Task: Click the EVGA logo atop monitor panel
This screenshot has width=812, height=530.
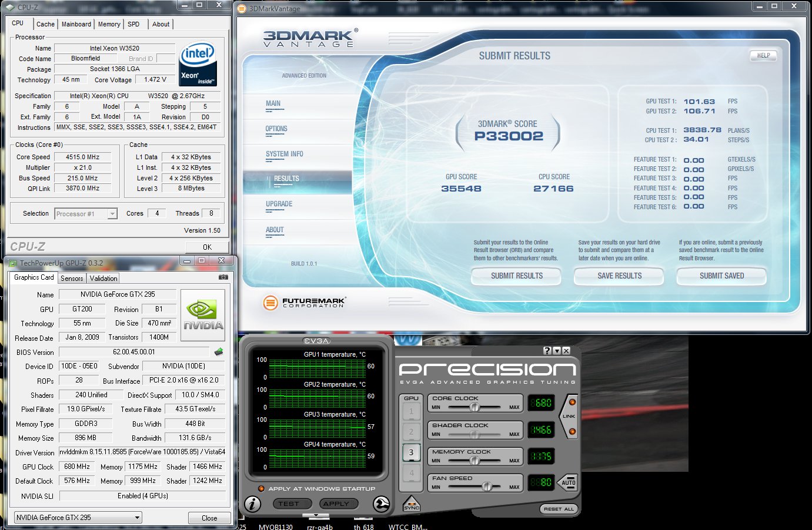Action: pos(316,341)
